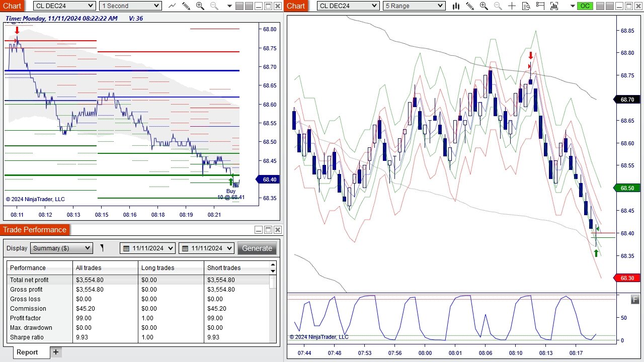
Task: Zoom in on the left 1 Second chart
Action: click(200, 6)
